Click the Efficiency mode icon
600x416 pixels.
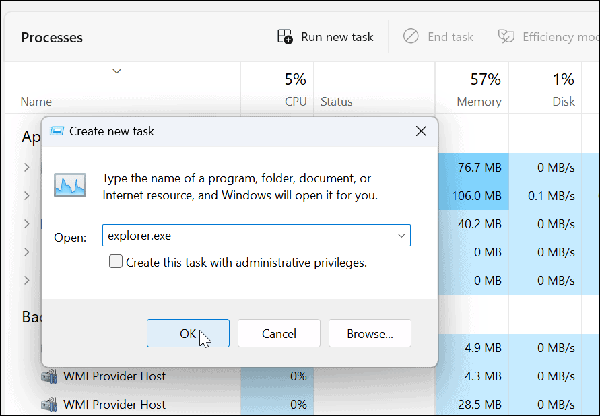click(x=505, y=37)
